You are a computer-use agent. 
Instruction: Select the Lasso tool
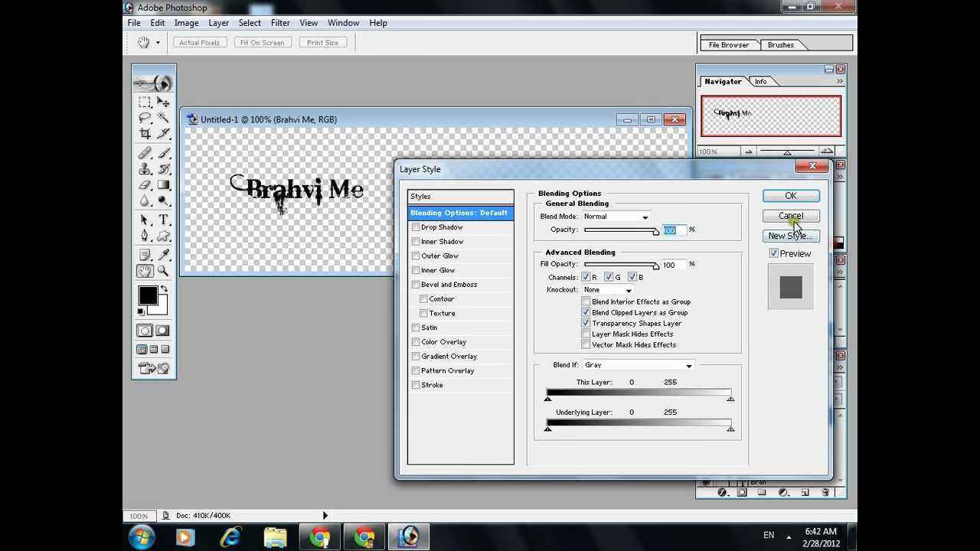click(145, 118)
